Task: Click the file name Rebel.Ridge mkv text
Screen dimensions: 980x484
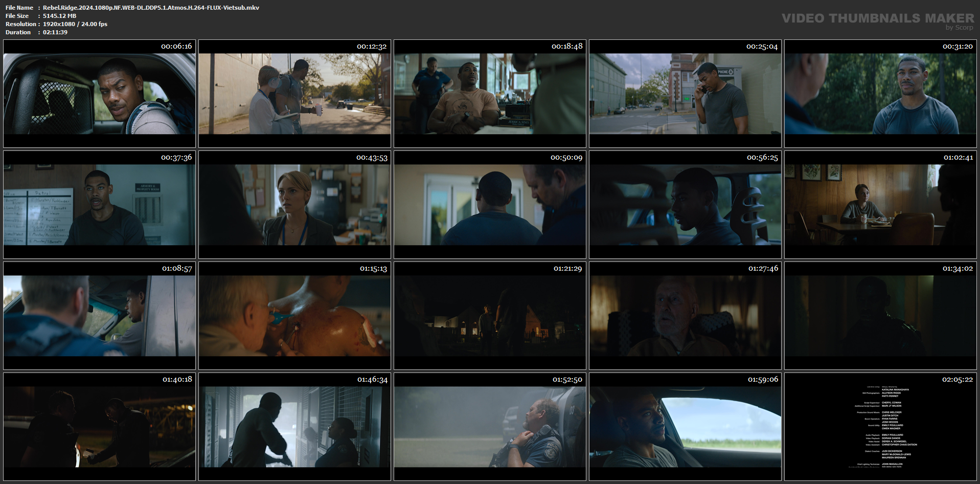Action: click(151, 8)
